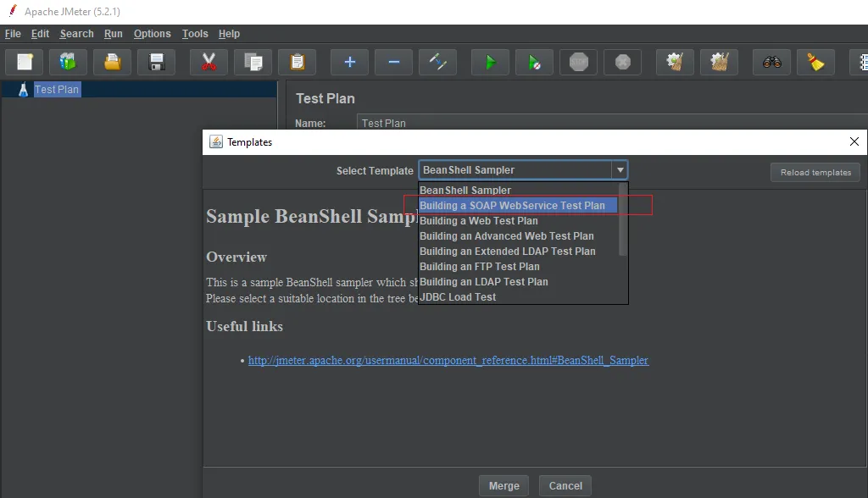Start the test with green play icon

click(490, 62)
